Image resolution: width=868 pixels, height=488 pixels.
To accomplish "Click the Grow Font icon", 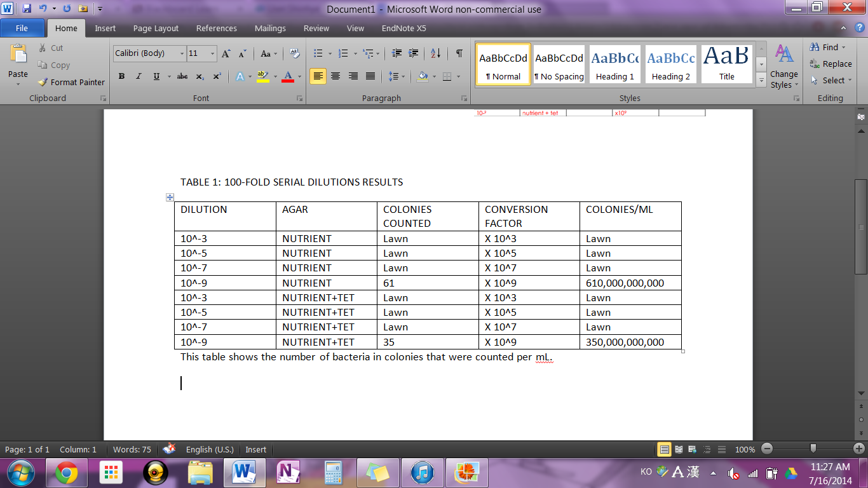I will click(x=226, y=54).
